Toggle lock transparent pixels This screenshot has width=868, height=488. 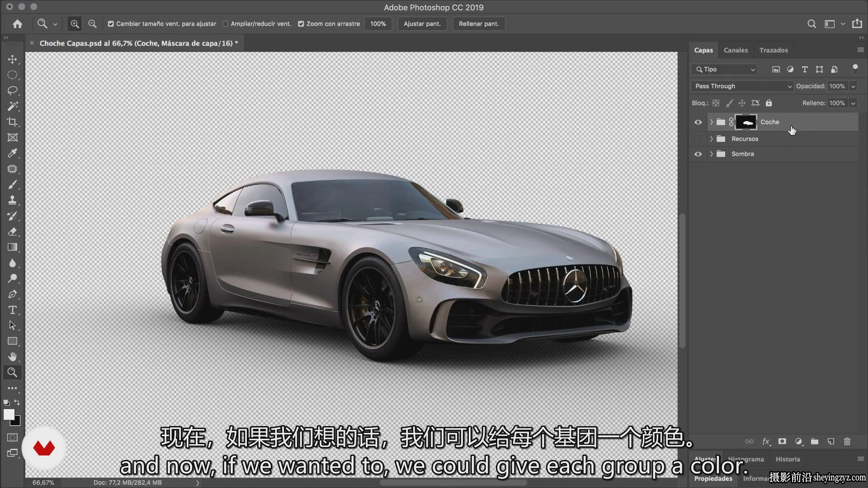716,103
